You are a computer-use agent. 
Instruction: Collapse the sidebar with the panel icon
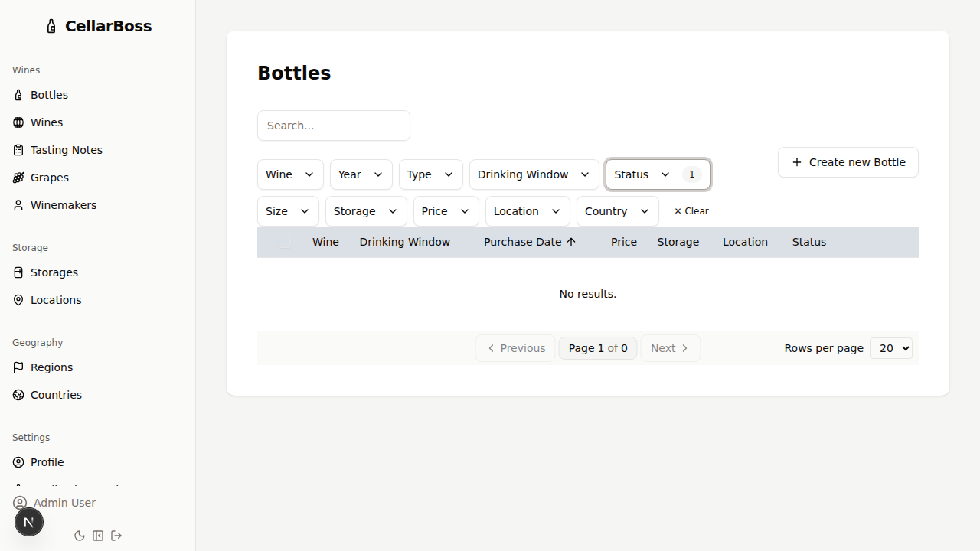(98, 536)
